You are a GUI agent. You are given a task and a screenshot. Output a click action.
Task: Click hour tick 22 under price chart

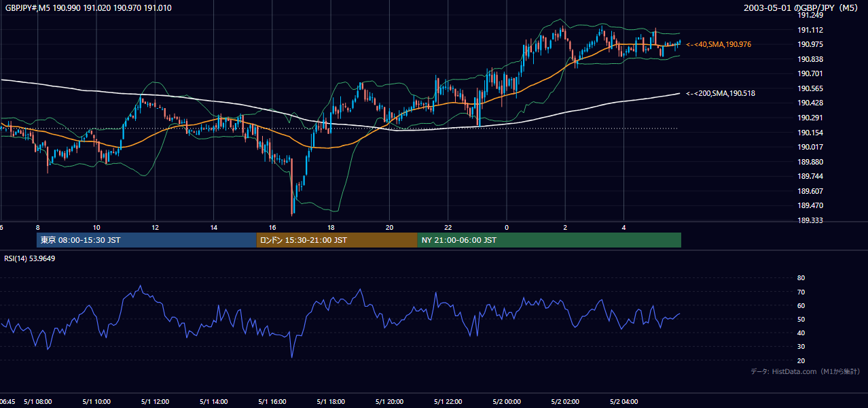pyautogui.click(x=448, y=228)
